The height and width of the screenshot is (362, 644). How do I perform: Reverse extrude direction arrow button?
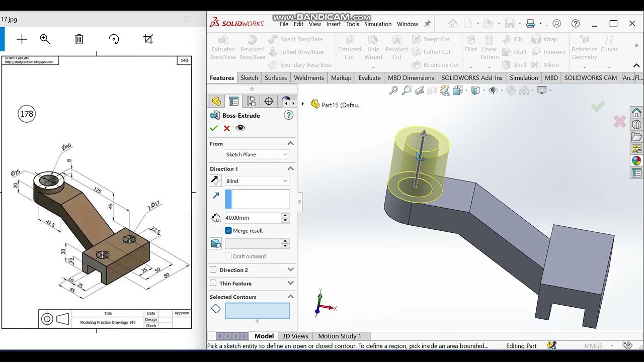pyautogui.click(x=216, y=180)
